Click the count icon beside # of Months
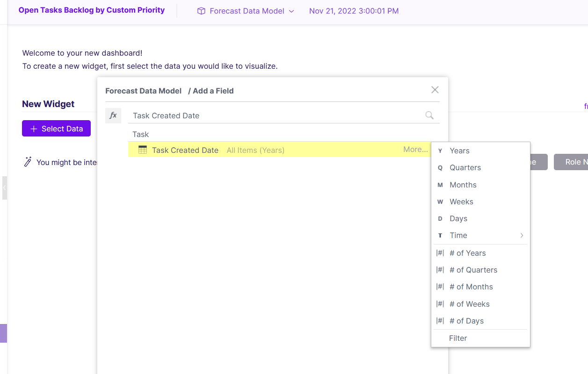 point(440,287)
